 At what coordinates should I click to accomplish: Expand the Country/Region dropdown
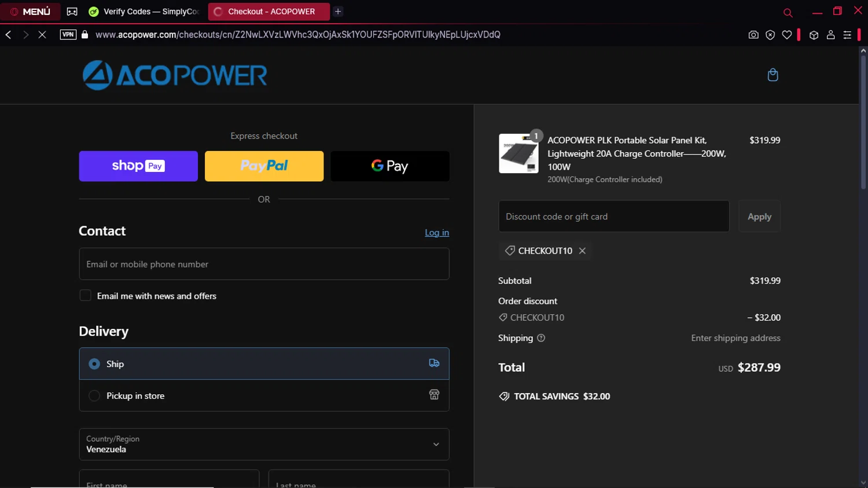point(264,444)
